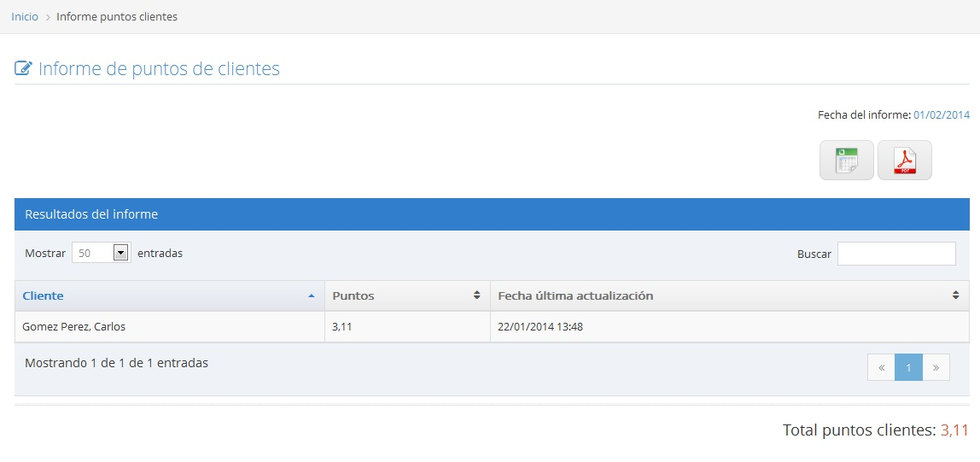Screen dimensions: 980x462
Task: Go to the previous page of results
Action: 881,367
